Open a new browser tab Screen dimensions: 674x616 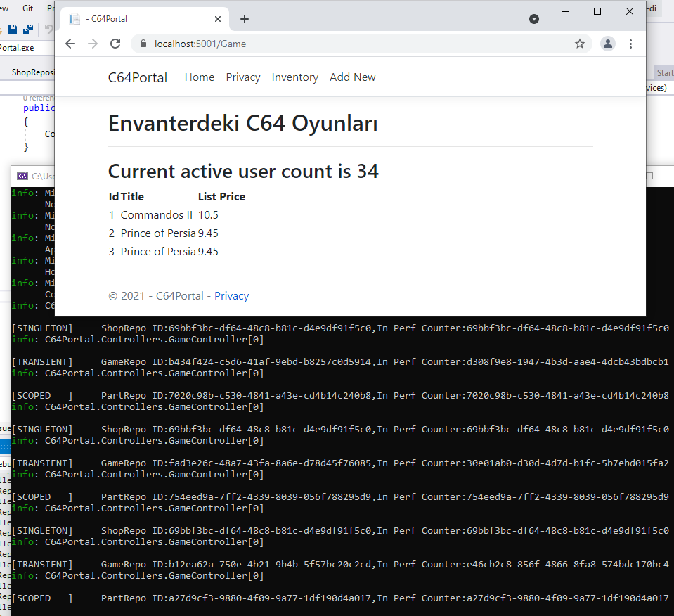pyautogui.click(x=245, y=19)
